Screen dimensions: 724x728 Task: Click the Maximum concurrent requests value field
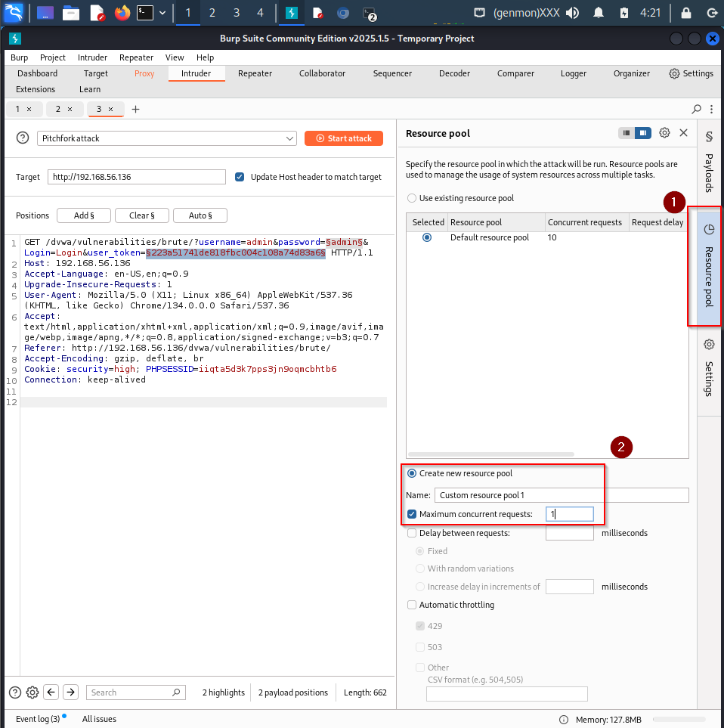570,514
